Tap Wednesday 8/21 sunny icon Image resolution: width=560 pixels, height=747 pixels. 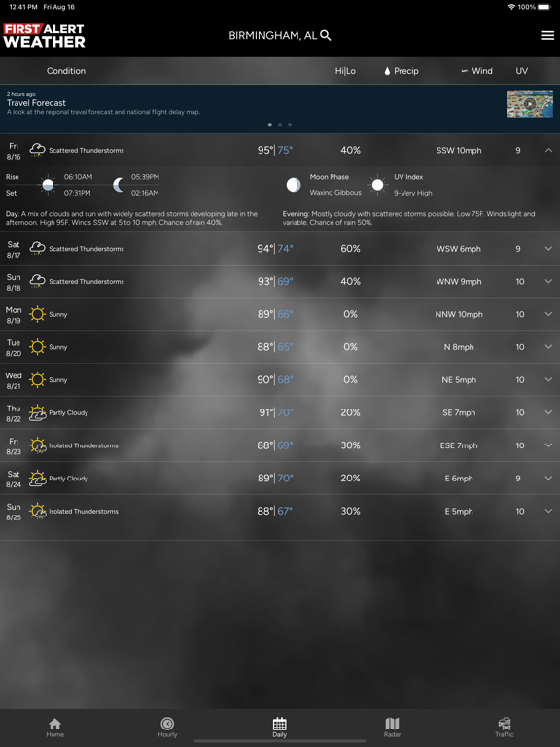tap(37, 380)
